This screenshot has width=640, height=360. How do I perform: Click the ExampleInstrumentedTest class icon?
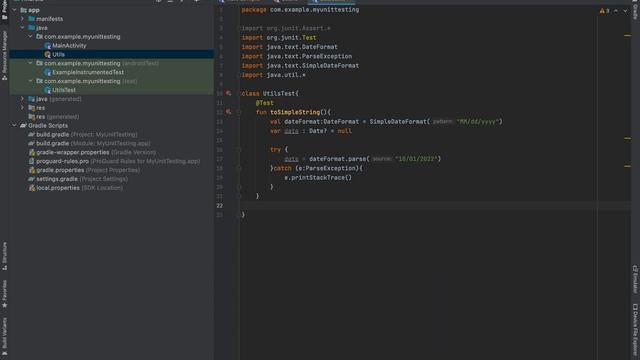click(47, 72)
